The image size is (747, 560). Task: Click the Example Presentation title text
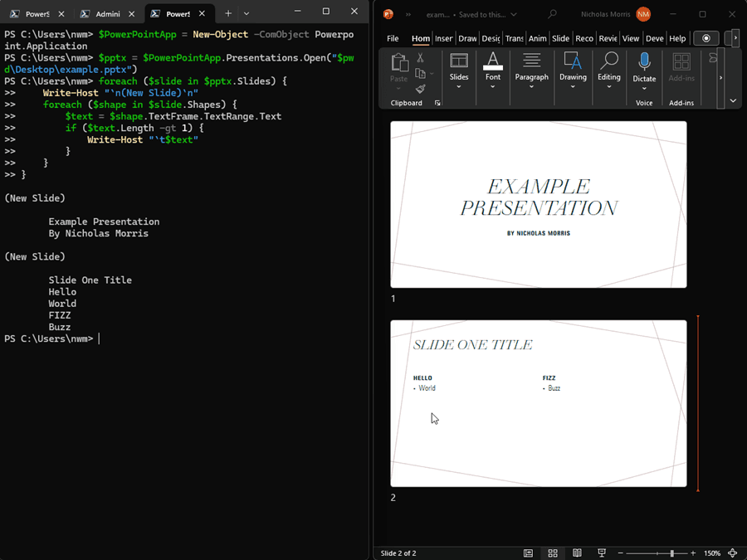click(539, 197)
